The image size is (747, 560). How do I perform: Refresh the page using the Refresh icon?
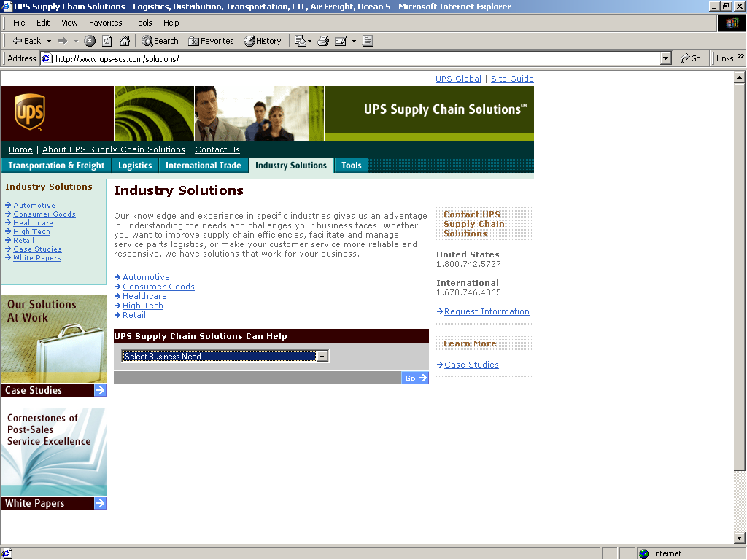coord(107,41)
